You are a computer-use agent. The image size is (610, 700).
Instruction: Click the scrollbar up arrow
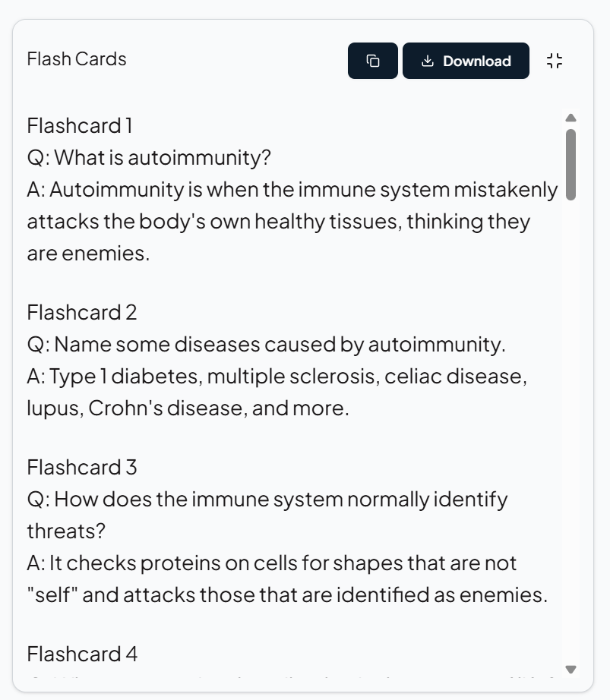571,118
